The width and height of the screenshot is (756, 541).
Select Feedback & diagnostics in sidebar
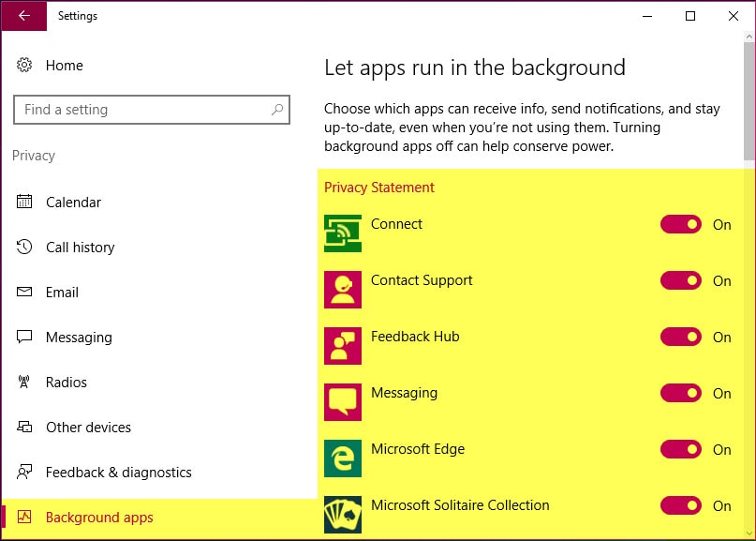coord(118,473)
